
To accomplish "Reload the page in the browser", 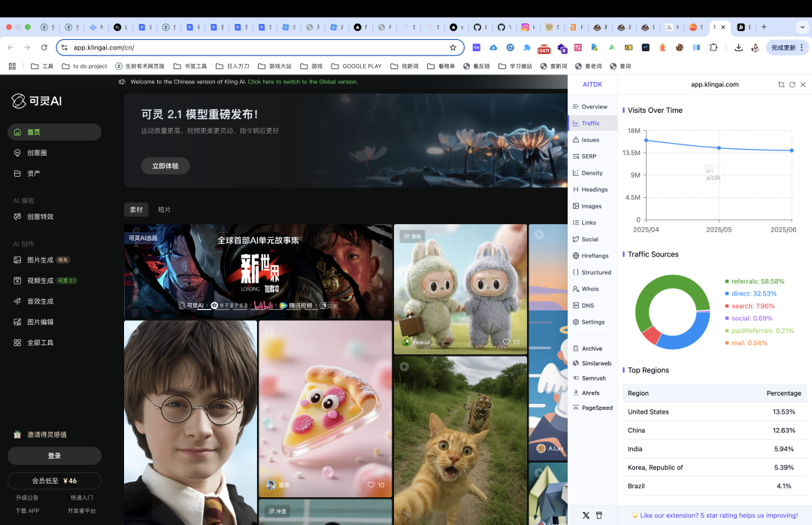I will point(44,47).
